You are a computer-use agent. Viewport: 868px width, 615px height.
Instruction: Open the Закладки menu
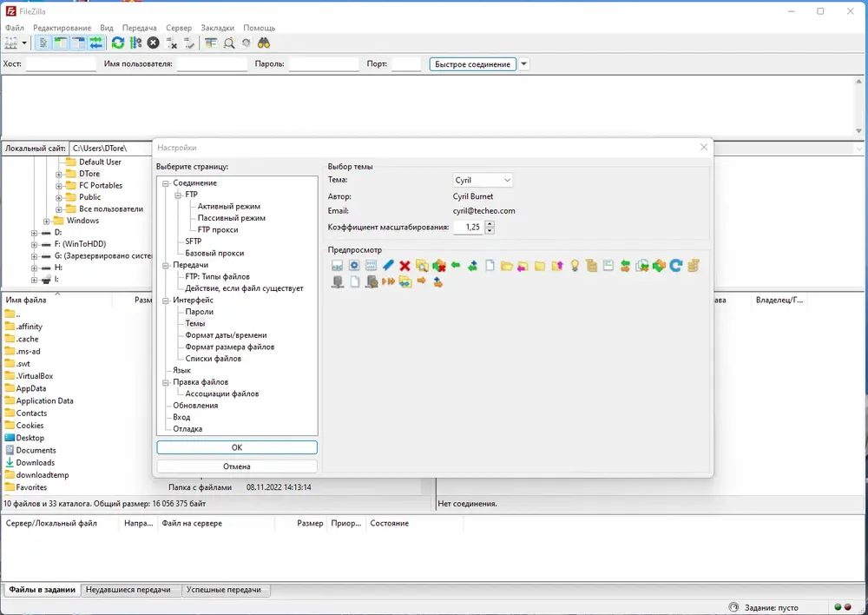(x=218, y=28)
